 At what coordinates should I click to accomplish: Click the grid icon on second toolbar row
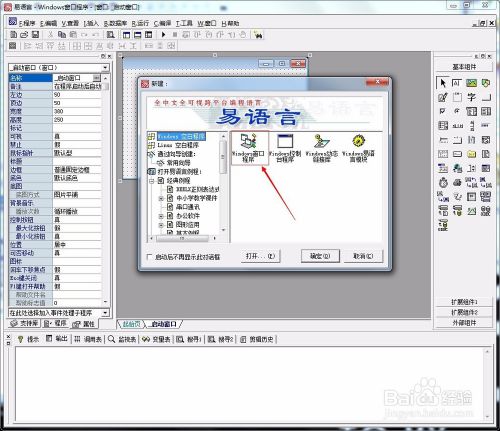tap(13, 46)
